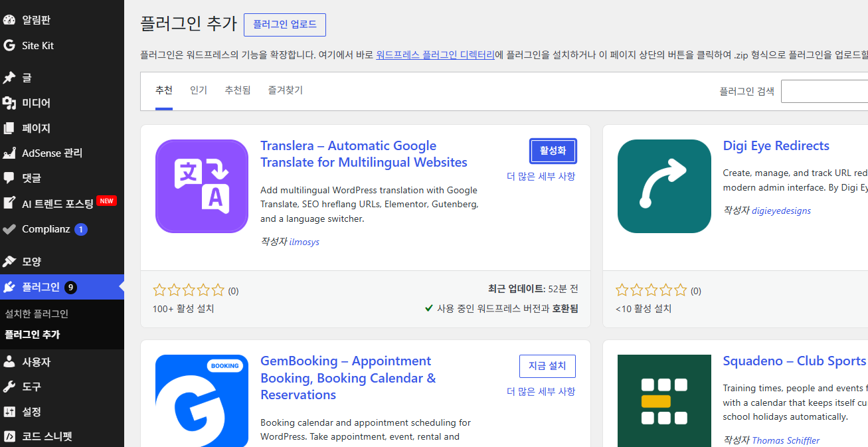868x447 pixels.
Task: Open the 도구 menu item
Action: [62, 387]
